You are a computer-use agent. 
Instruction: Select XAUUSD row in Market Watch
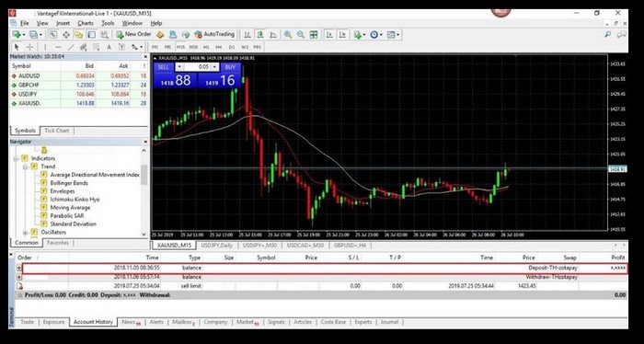tap(79, 103)
